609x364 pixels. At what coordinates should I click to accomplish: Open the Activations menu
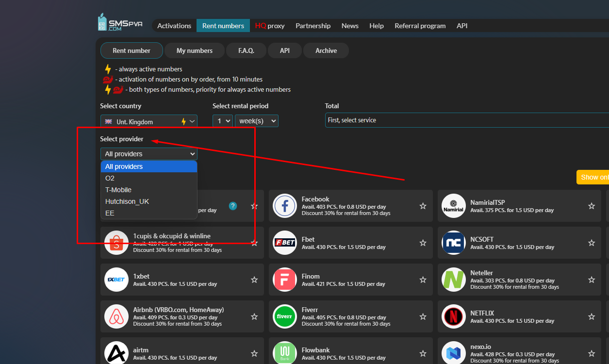coord(174,26)
